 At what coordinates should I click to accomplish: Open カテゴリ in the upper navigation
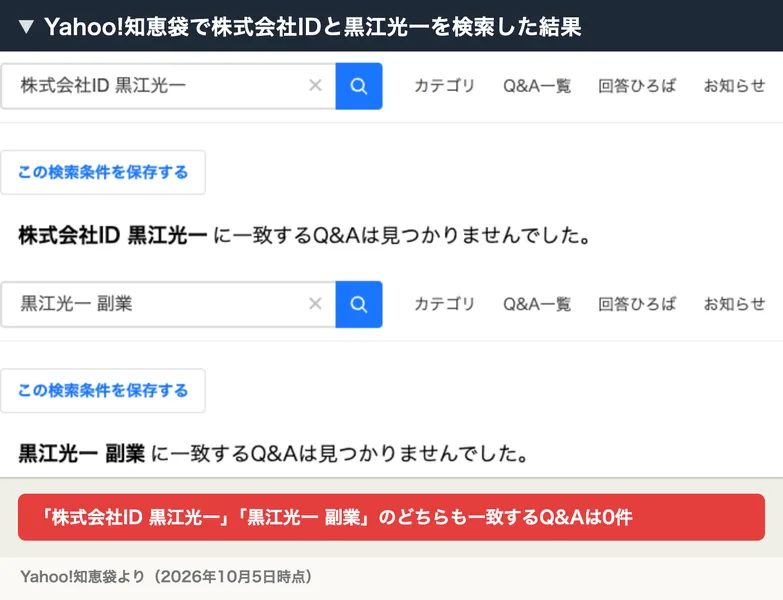click(444, 86)
